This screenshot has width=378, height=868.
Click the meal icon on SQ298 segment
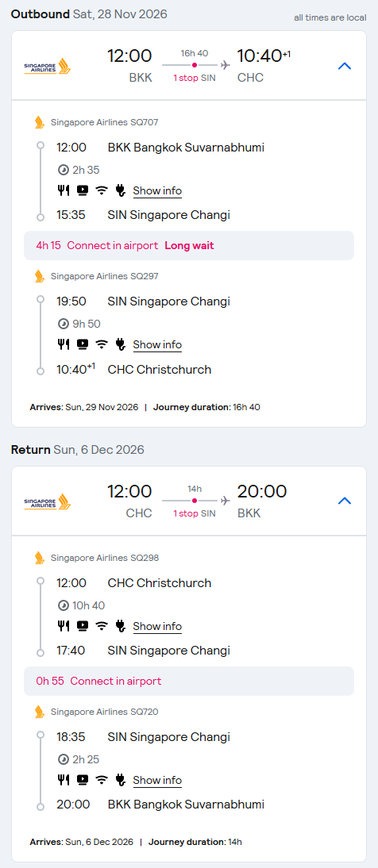64,626
